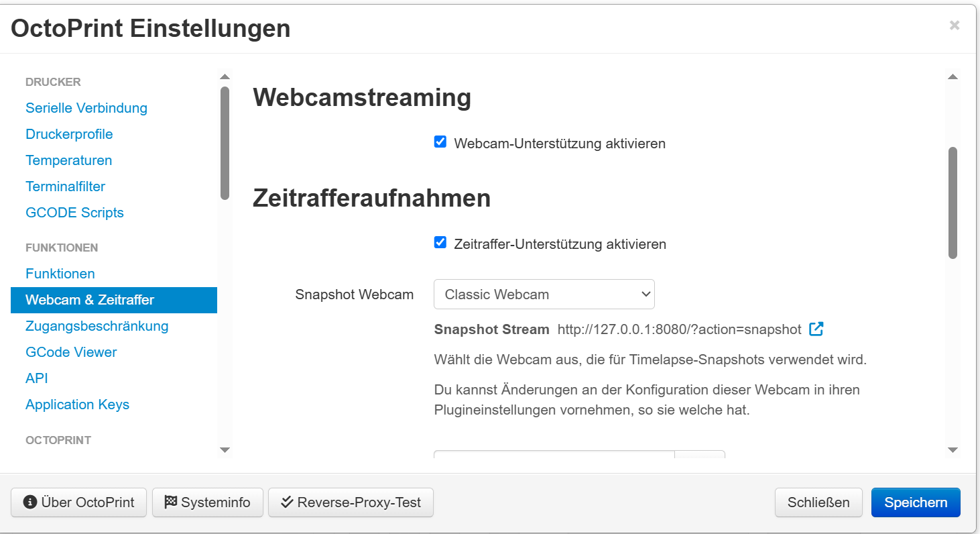Viewport: 980px width, 534px height.
Task: Click the sidebar scrollbar thumb
Action: 225,143
